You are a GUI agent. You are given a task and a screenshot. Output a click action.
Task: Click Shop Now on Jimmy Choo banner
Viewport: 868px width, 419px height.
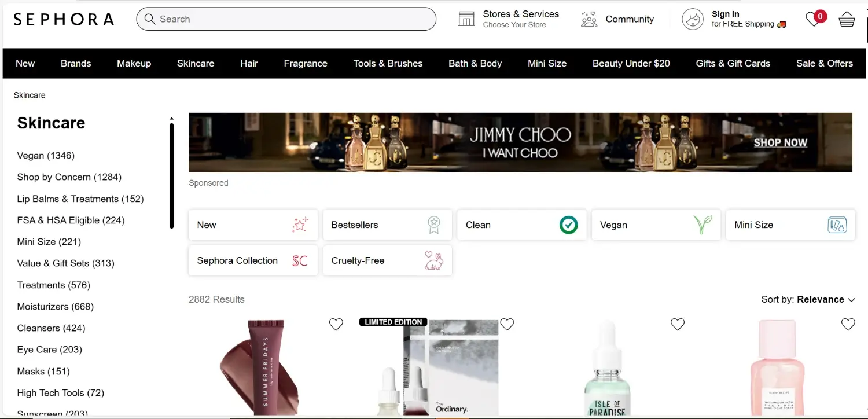point(780,142)
